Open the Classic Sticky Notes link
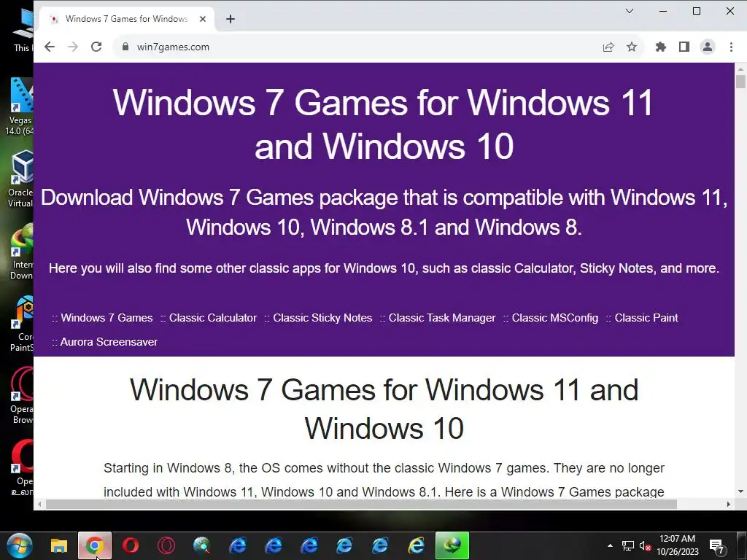The width and height of the screenshot is (747, 560). [322, 318]
